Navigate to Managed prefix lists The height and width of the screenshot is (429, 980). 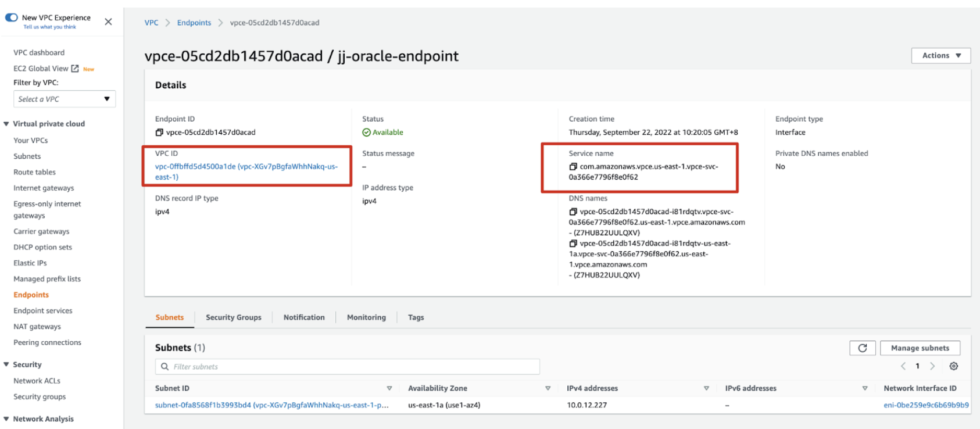coord(47,279)
